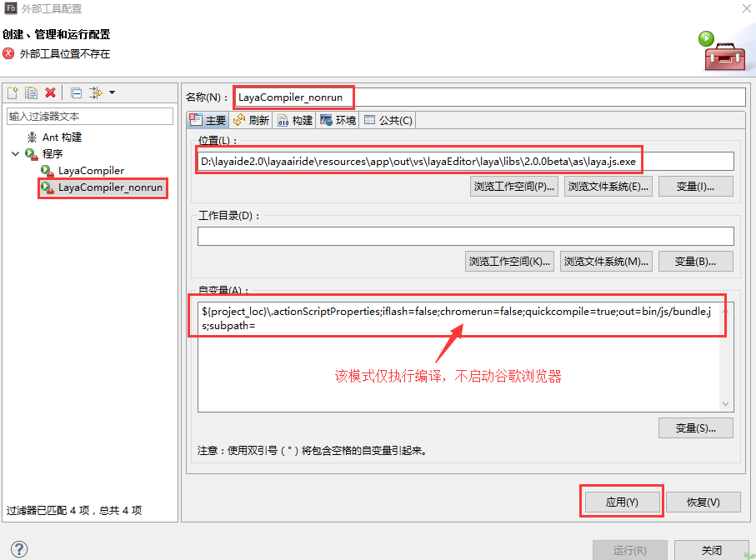756x560 pixels.
Task: Switch to 构建 tab
Action: (294, 120)
